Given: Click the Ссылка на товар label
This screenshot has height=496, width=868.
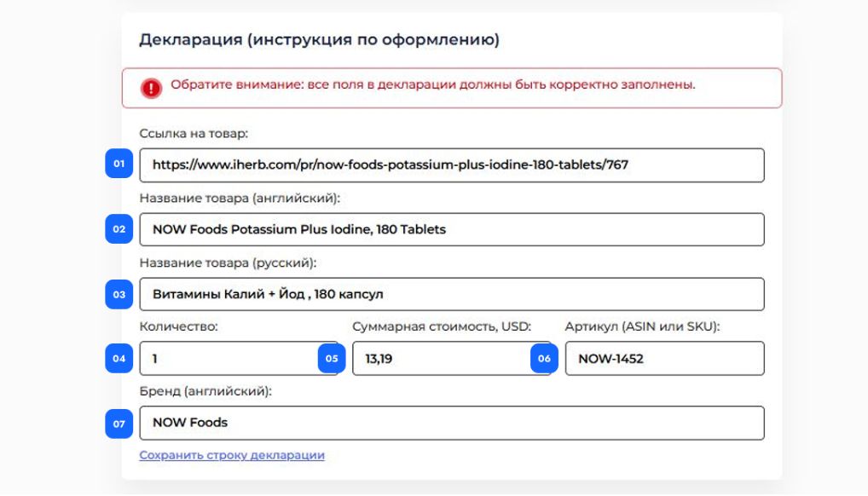Looking at the screenshot, I should [x=194, y=134].
